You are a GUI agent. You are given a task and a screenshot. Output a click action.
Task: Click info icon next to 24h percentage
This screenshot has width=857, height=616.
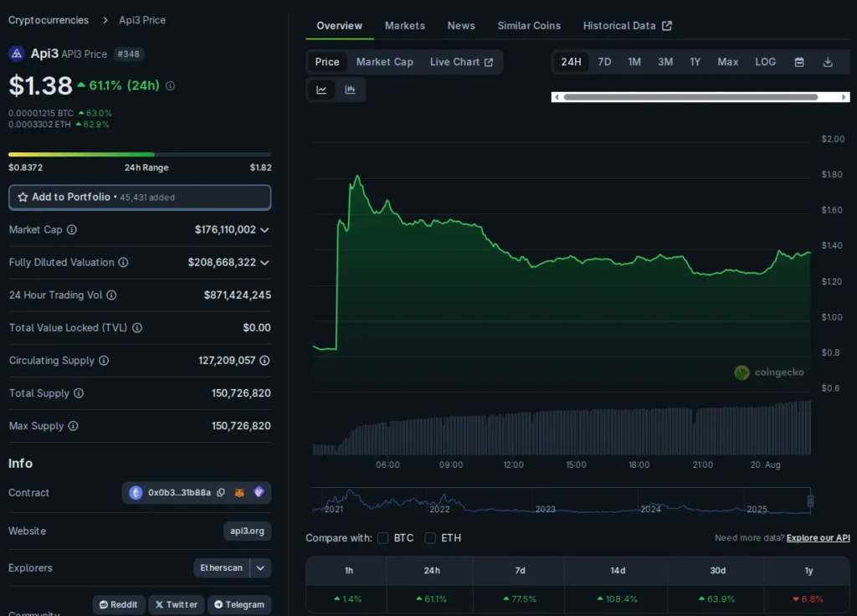(170, 86)
